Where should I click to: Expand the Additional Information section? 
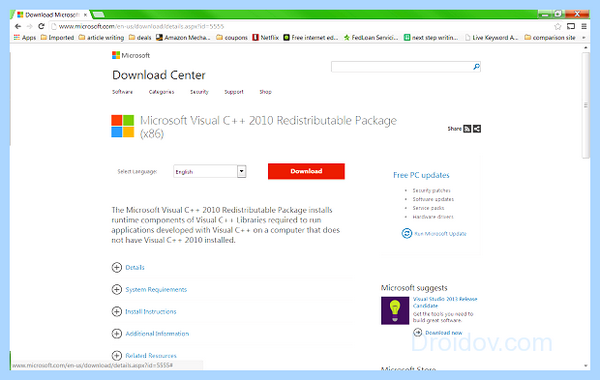click(150, 334)
